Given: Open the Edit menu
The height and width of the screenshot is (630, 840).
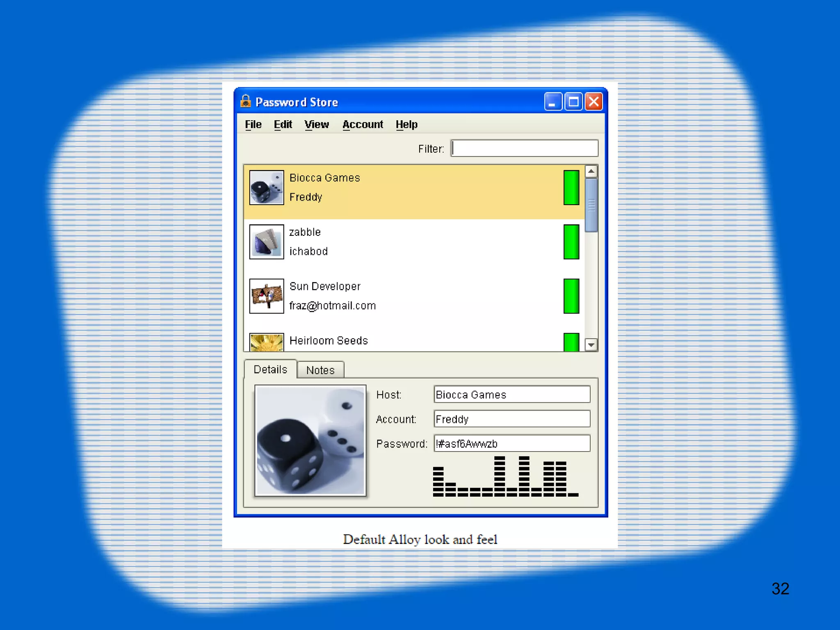Looking at the screenshot, I should 283,124.
